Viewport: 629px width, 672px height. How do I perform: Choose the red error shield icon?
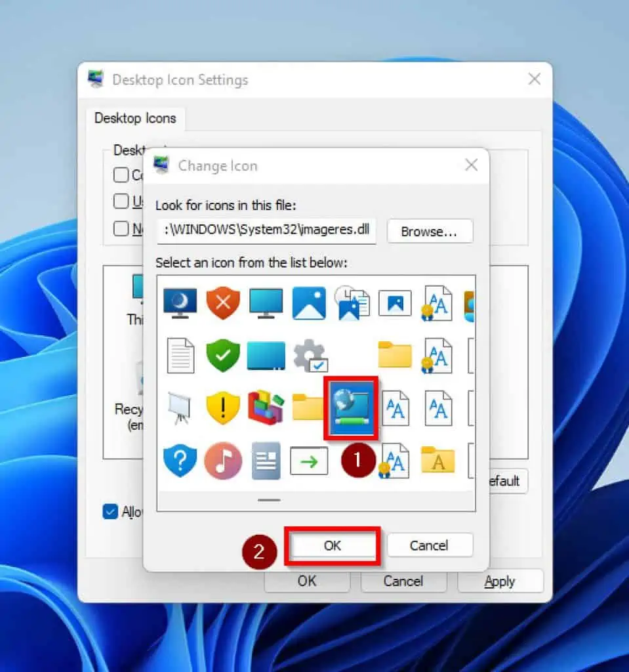point(222,303)
